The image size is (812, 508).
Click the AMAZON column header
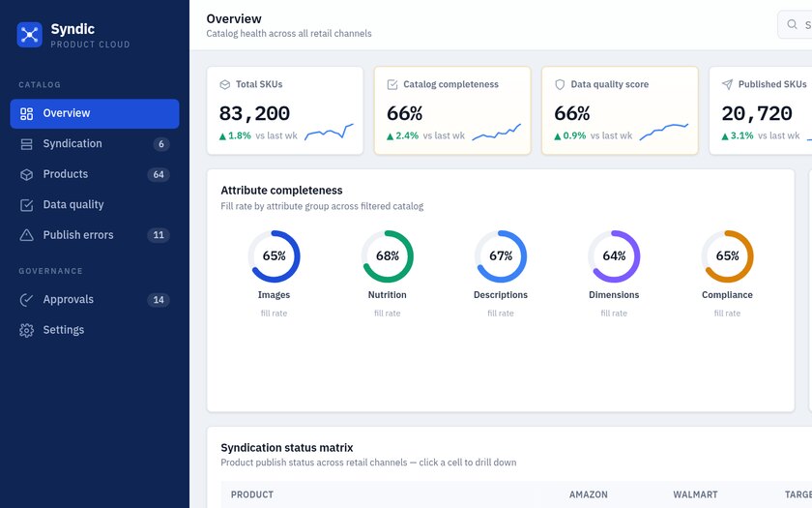589,494
